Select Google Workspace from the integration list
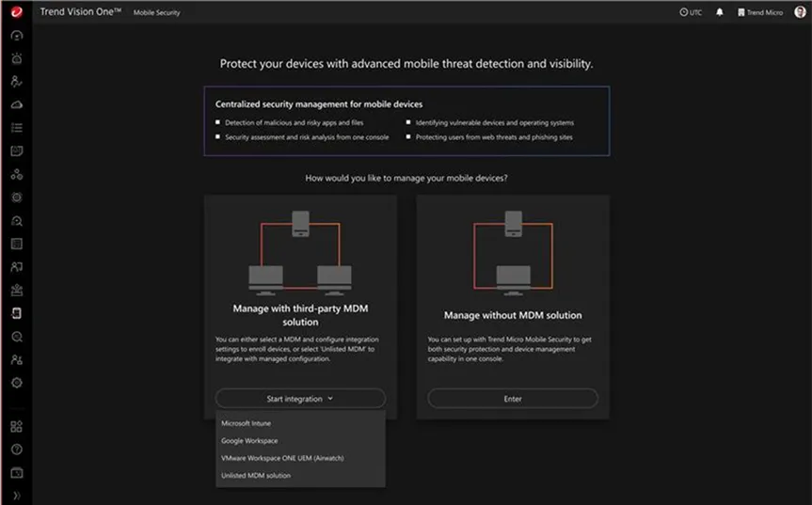The height and width of the screenshot is (505, 812). 249,440
